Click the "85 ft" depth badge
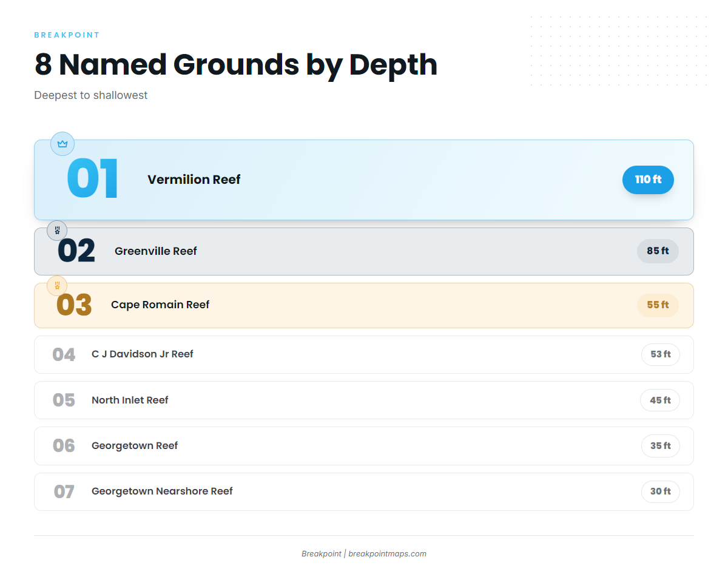 (x=658, y=251)
